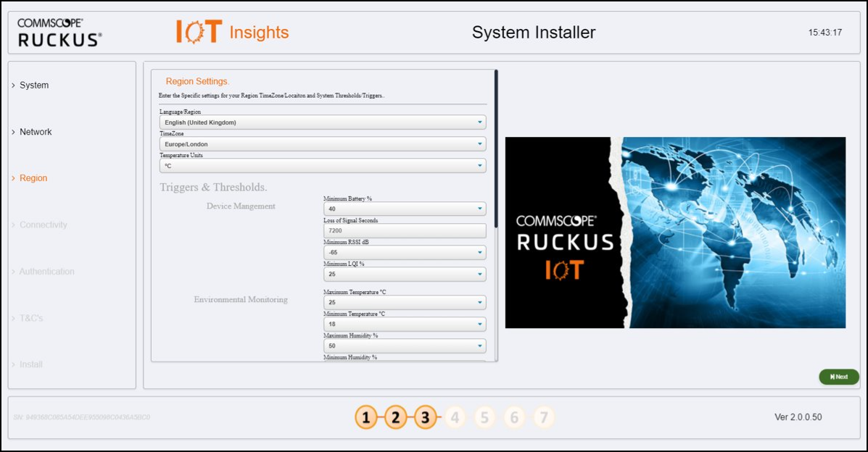Screen dimensions: 868x452
Task: Expand chevron next to Network
Action: (13, 132)
